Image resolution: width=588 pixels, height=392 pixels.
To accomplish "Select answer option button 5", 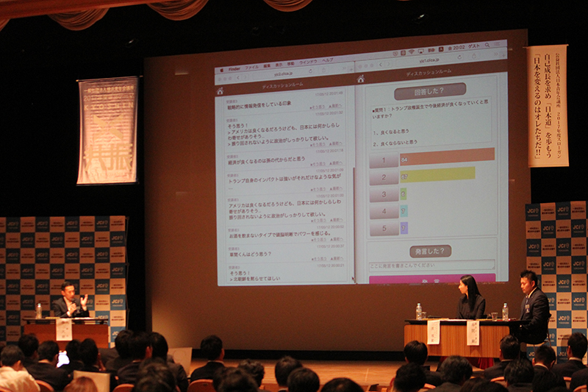I will coord(384,229).
